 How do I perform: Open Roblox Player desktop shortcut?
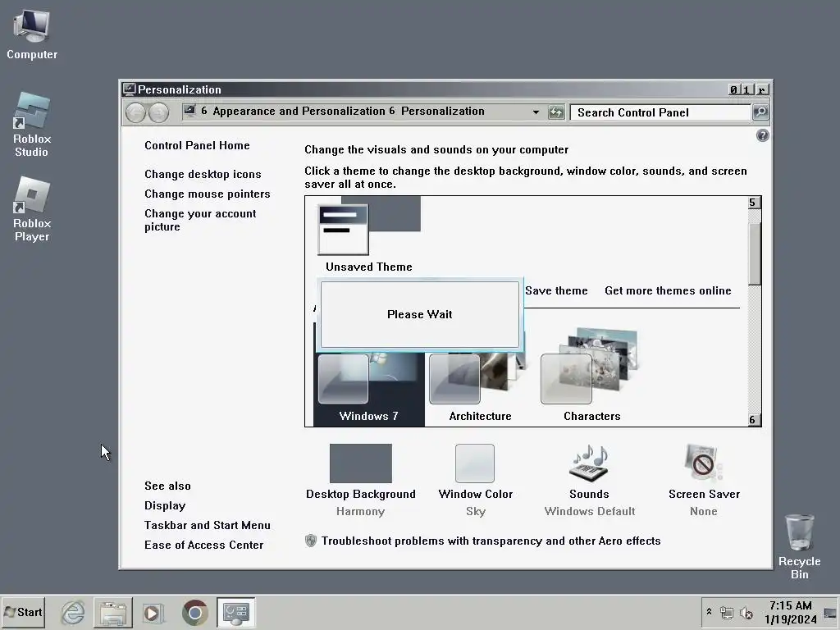[x=32, y=209]
